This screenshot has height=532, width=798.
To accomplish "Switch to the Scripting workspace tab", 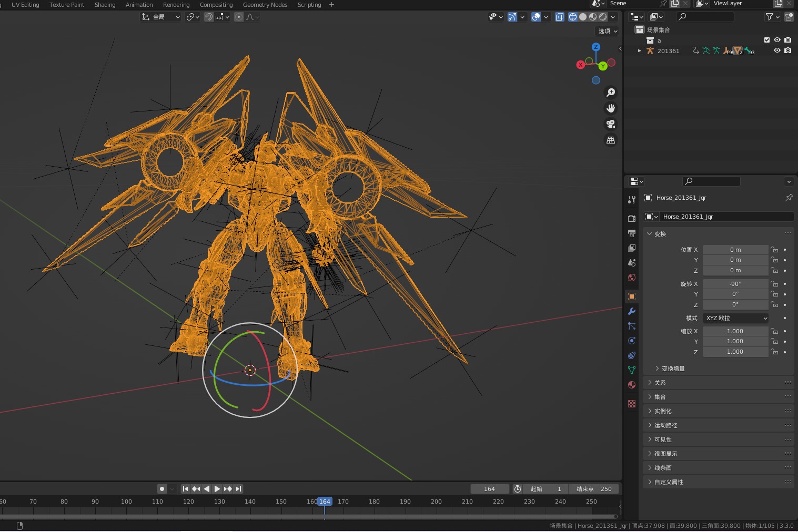I will pyautogui.click(x=309, y=5).
